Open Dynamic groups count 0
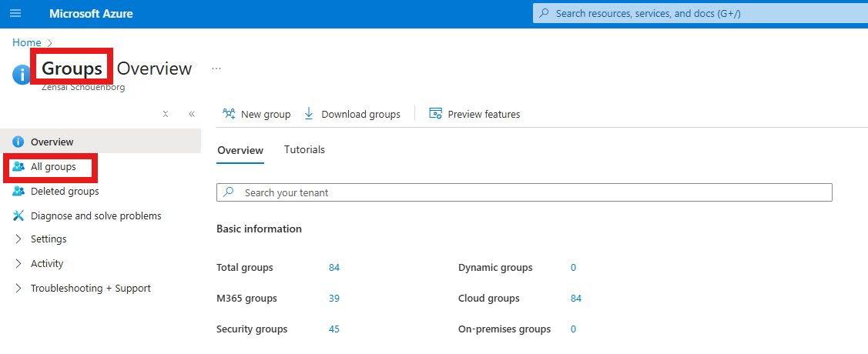Screen dimensions: 868x354 (x=574, y=268)
